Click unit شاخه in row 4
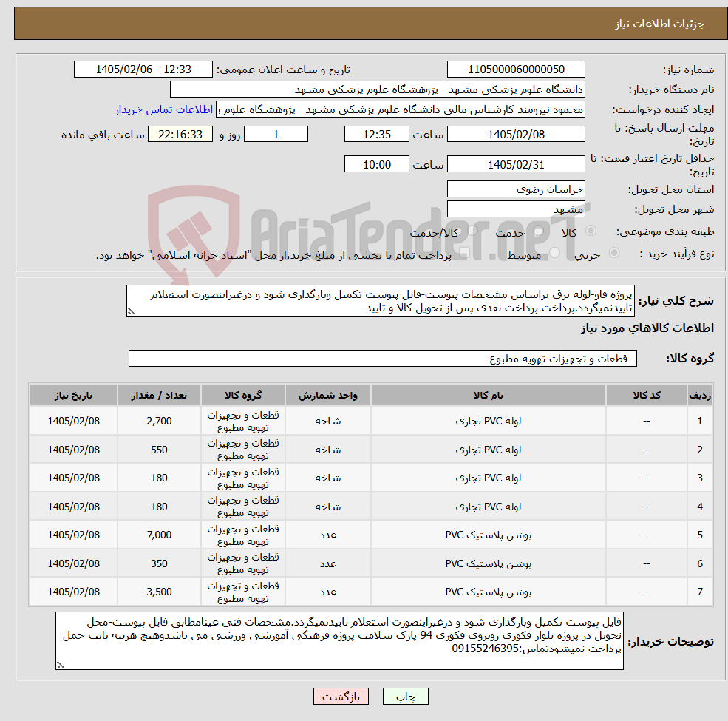The width and height of the screenshot is (728, 721). point(328,507)
